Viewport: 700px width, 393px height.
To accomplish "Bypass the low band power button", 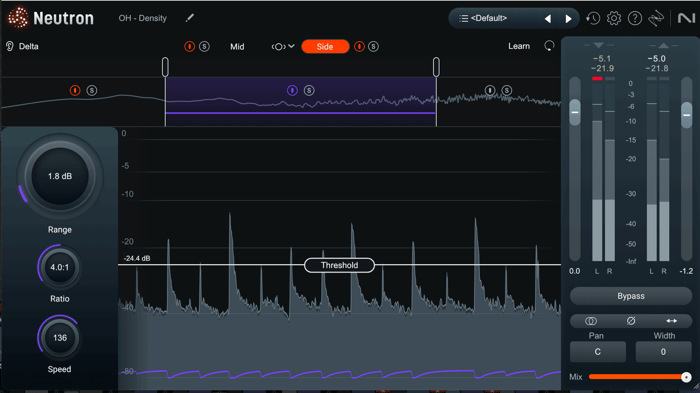I will pyautogui.click(x=75, y=90).
